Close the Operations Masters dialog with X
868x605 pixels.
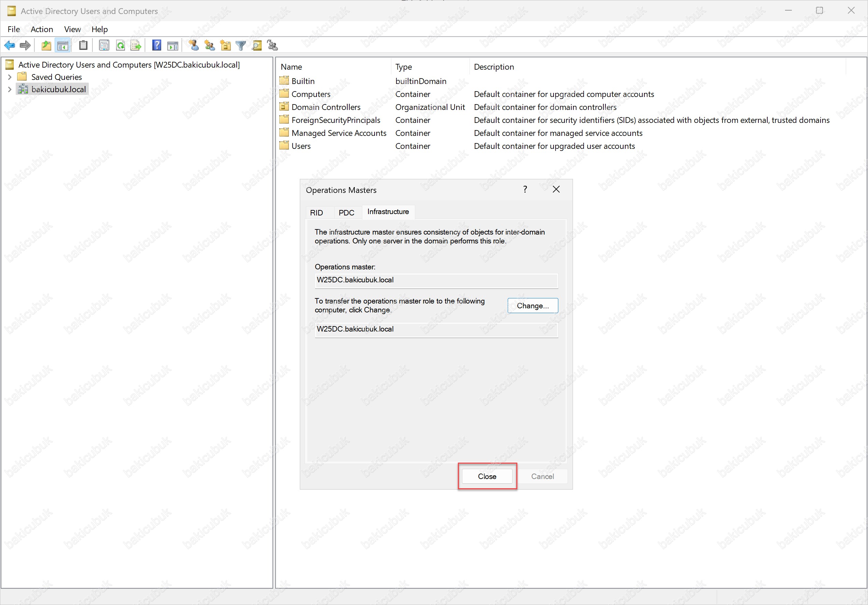click(556, 189)
